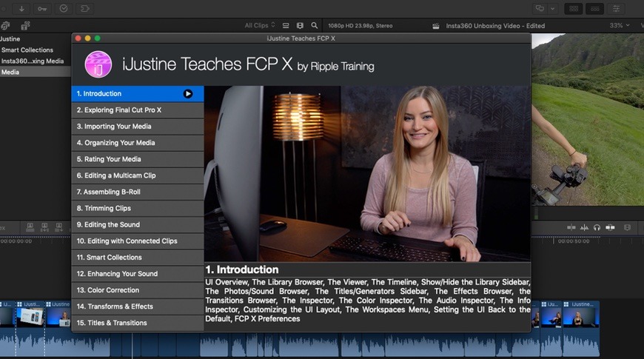The image size is (644, 359).
Task: Click the Insta360 Unboxing Video - Edited title
Action: [495, 26]
